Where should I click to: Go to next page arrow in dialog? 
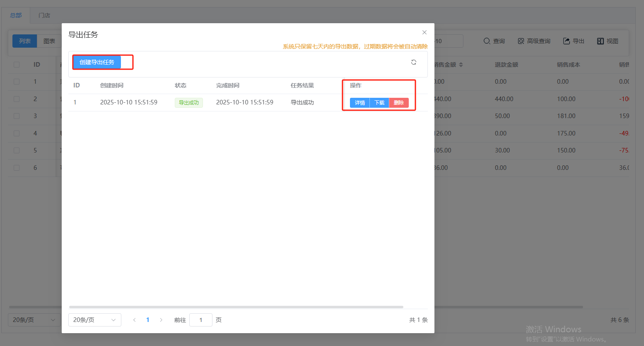pyautogui.click(x=161, y=320)
